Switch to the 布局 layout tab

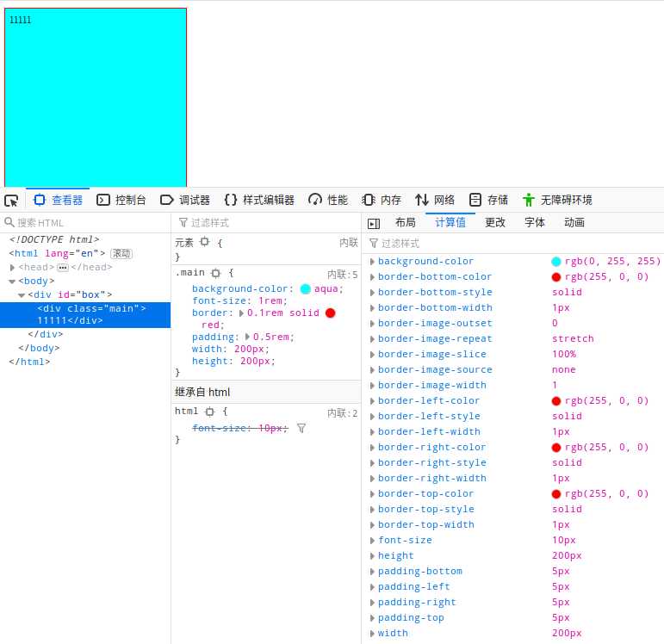point(405,222)
